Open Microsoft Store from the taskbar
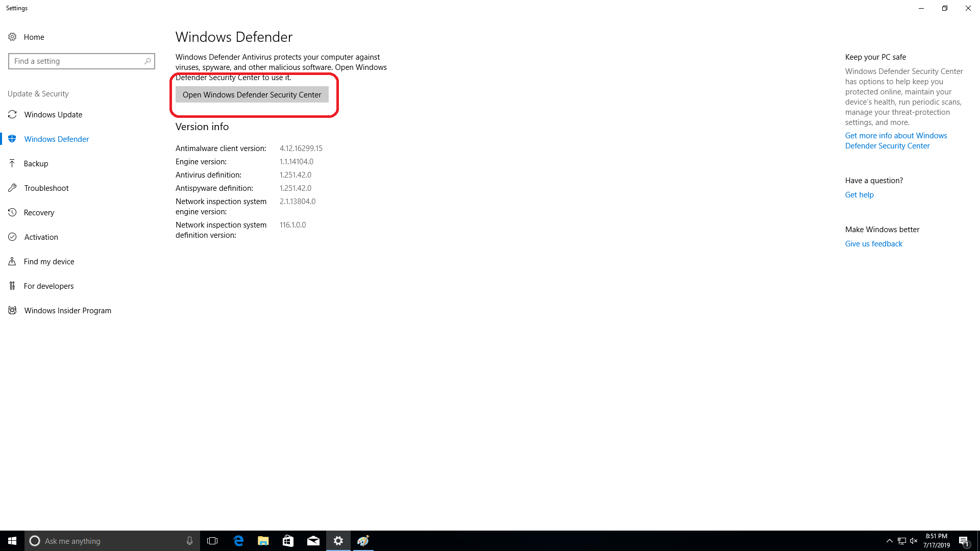Screen dimensions: 980x551 [288, 541]
